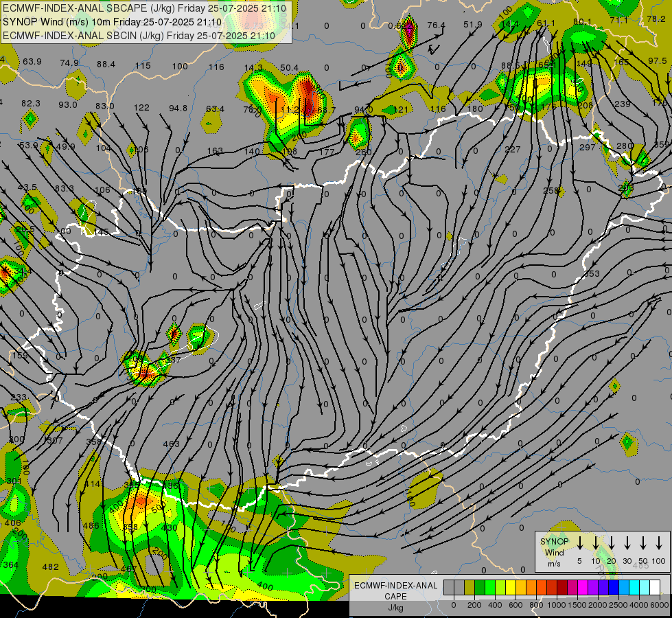
Task: Click the 100 m/s wind arrow in legend
Action: 659,543
